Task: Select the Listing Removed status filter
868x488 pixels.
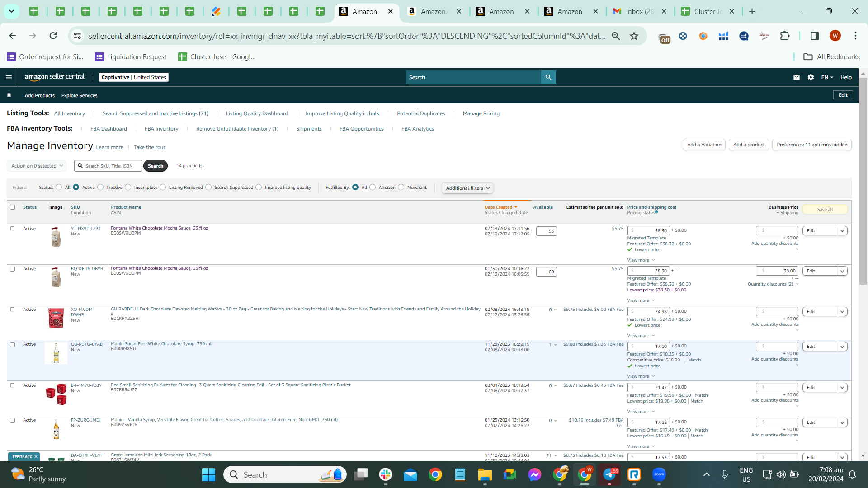Action: click(x=163, y=187)
